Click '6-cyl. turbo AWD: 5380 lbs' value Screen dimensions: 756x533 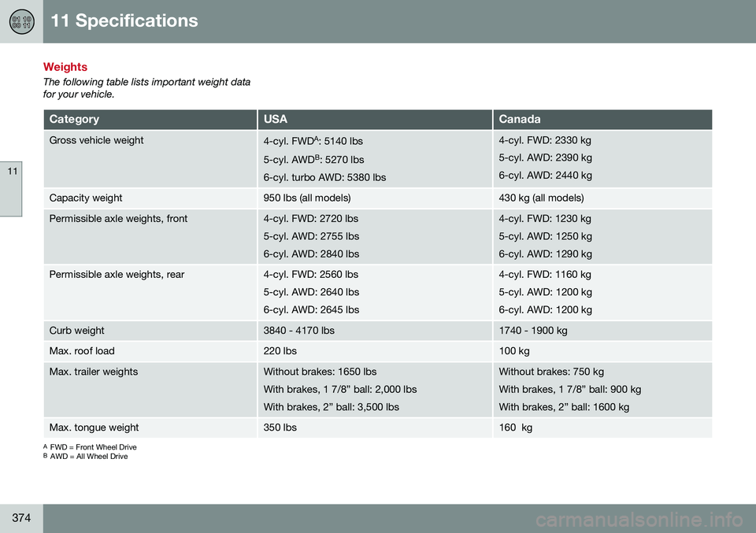pyautogui.click(x=324, y=177)
